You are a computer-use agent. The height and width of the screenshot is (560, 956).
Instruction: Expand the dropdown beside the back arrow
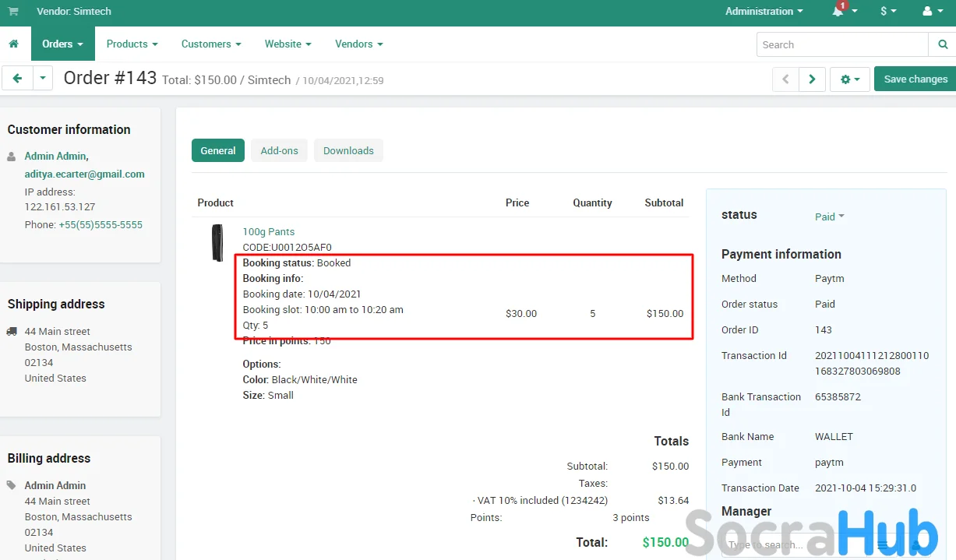coord(42,79)
